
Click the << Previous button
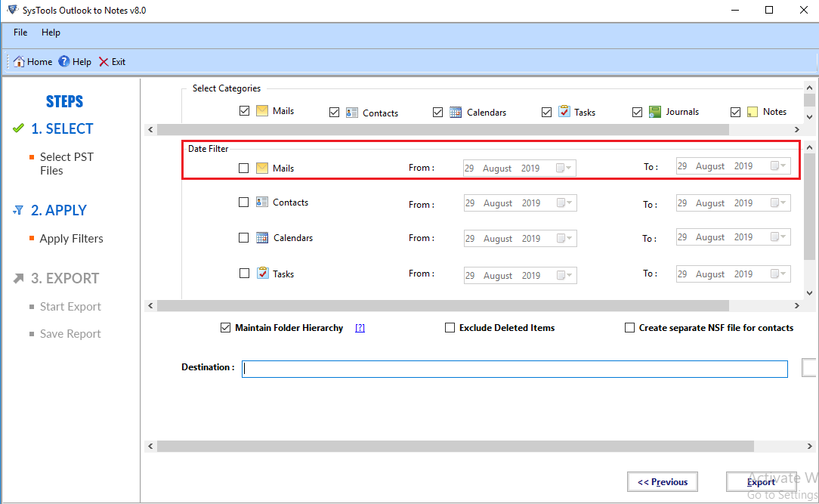[x=663, y=481]
